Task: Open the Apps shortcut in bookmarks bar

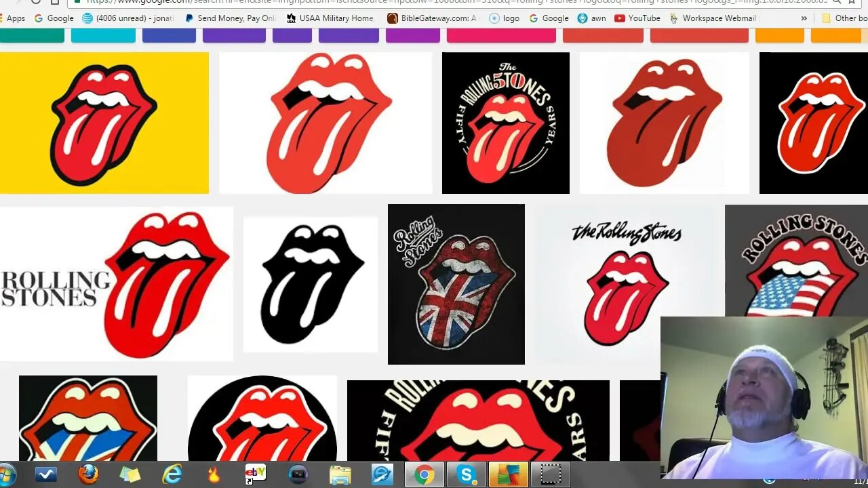Action: [x=13, y=18]
